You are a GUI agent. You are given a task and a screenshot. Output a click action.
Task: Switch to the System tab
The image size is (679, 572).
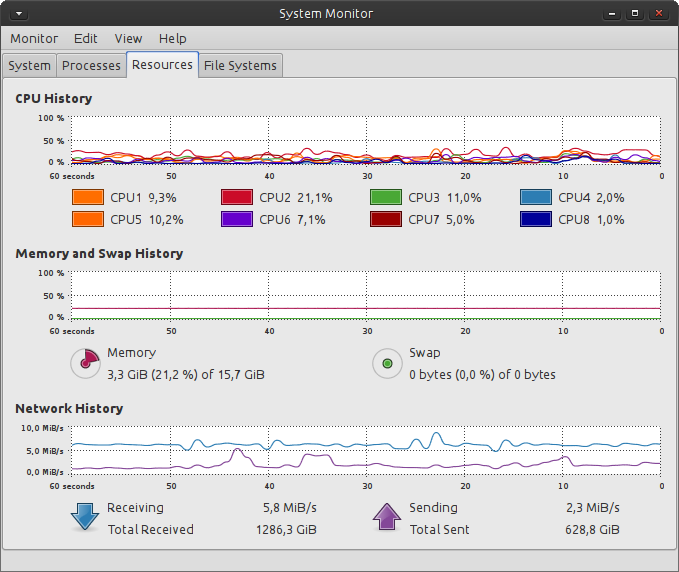[29, 66]
